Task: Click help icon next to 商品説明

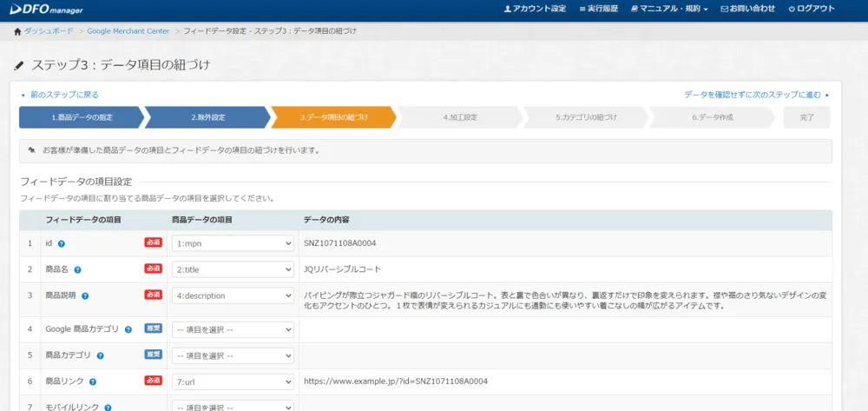Action: tap(85, 295)
